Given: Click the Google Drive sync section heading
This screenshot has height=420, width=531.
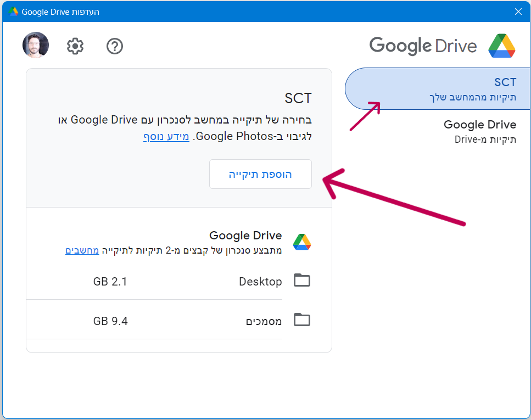Looking at the screenshot, I should [245, 236].
